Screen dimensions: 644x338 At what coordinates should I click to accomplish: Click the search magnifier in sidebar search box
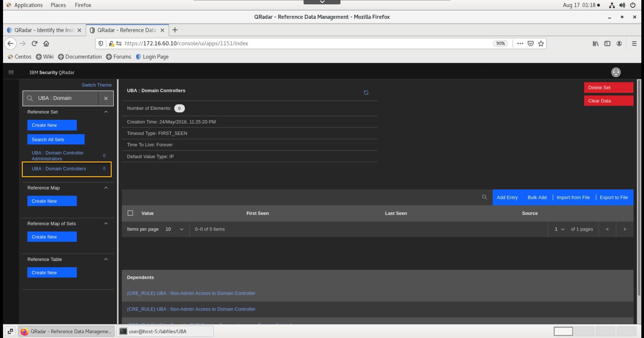click(30, 98)
